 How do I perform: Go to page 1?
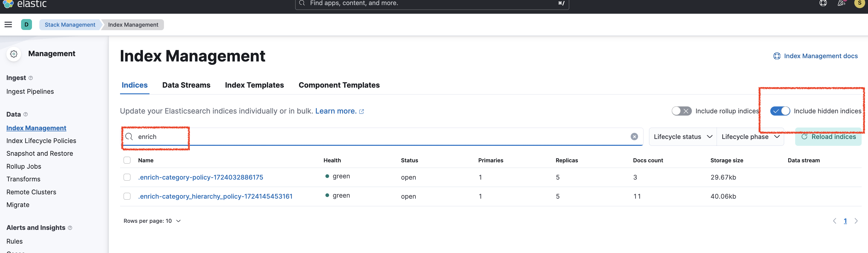845,221
